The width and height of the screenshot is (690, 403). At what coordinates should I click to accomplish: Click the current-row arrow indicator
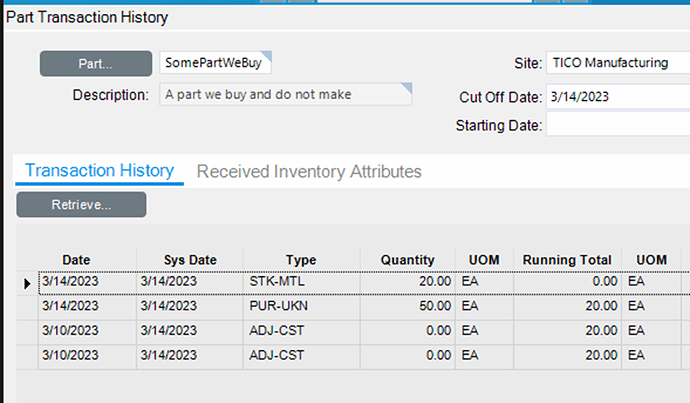(27, 283)
